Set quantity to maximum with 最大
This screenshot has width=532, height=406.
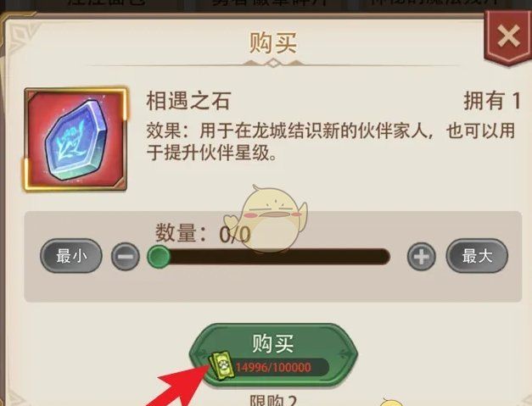click(x=477, y=256)
